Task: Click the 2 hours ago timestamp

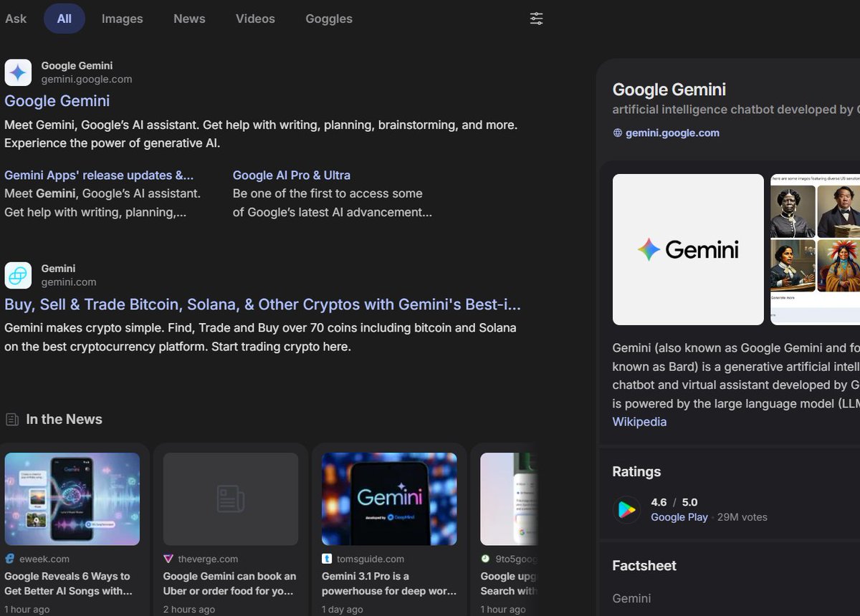Action: point(189,610)
